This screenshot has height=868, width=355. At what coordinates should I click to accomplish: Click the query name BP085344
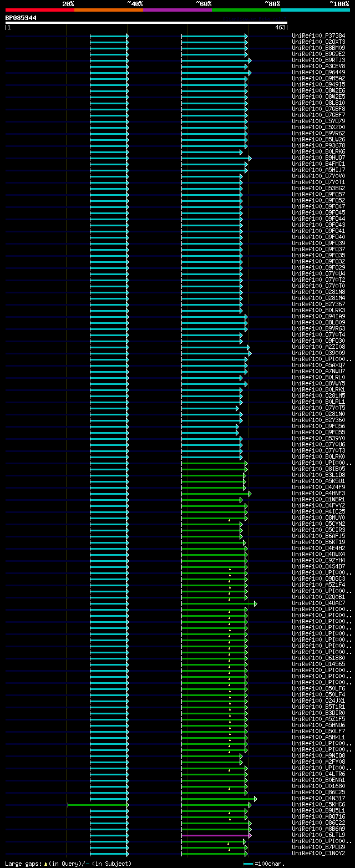(x=21, y=18)
